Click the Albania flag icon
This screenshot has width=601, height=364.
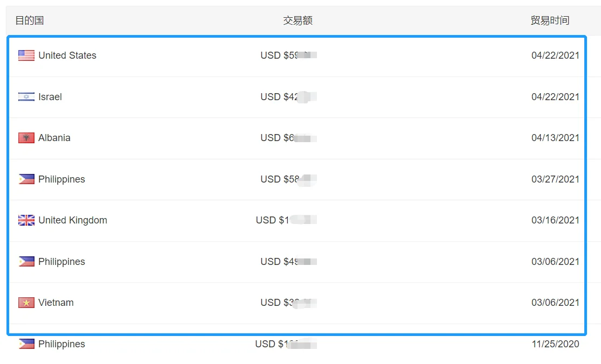(26, 138)
